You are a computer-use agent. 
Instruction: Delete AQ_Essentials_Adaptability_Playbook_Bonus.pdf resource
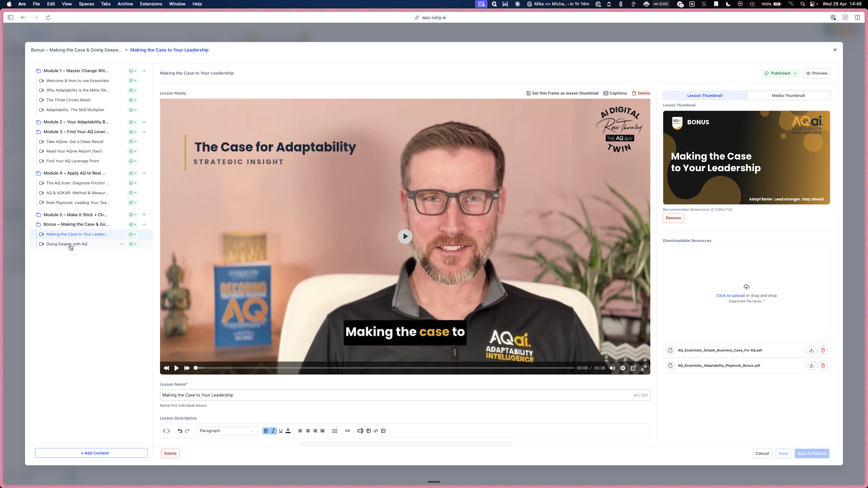click(823, 366)
